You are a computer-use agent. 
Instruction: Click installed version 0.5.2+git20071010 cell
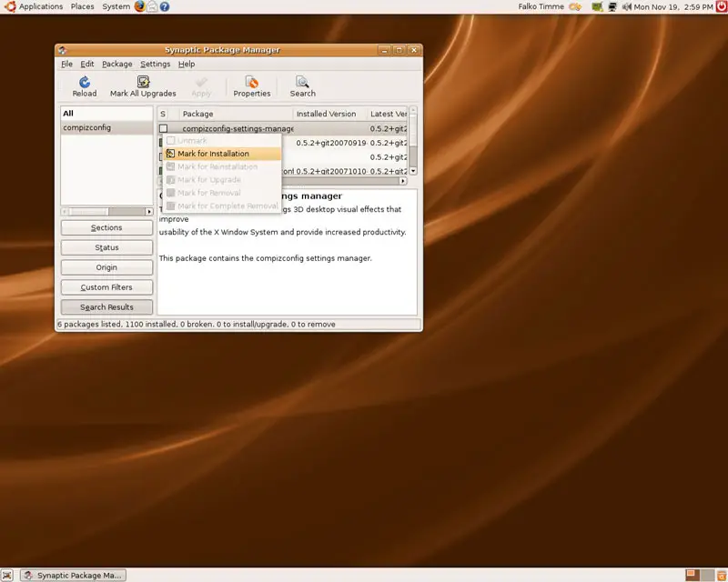tap(331, 171)
